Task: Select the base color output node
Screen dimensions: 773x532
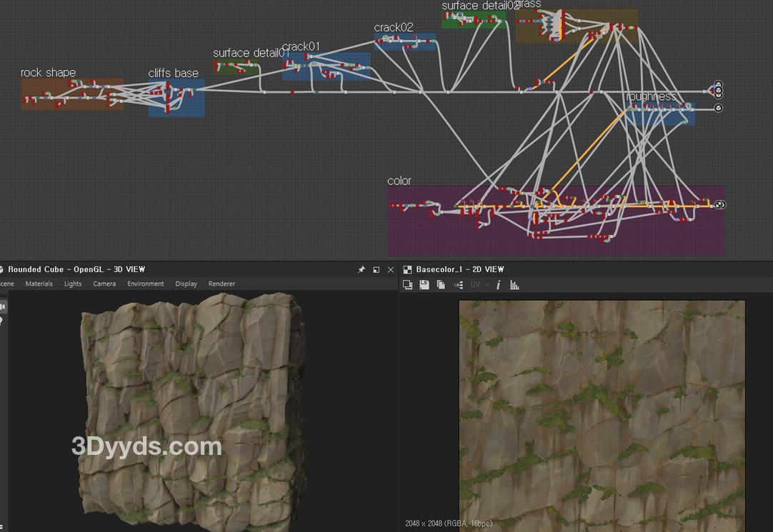Action: pos(720,205)
